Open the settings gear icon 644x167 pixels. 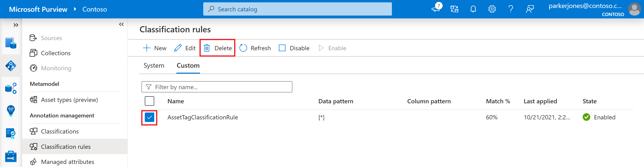tap(492, 9)
